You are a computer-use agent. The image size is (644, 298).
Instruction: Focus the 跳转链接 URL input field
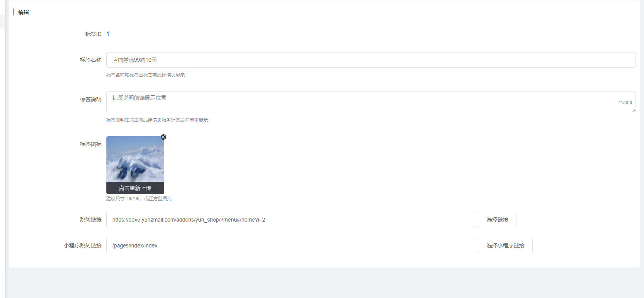click(x=291, y=220)
